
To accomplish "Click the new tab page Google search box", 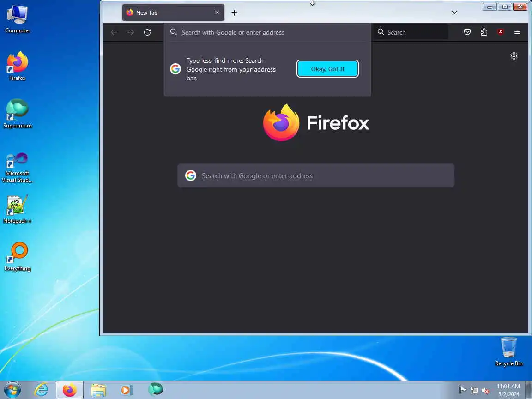I will [316, 176].
